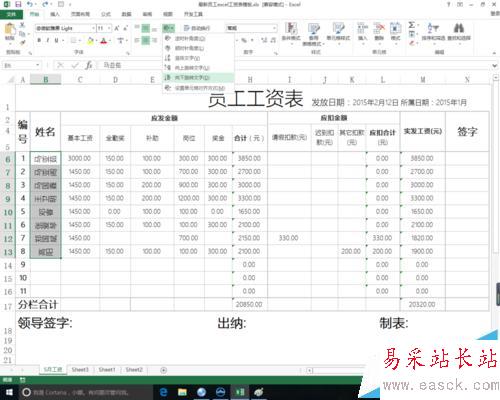
Task: Click cell containing 20850.00
Action: click(x=249, y=304)
